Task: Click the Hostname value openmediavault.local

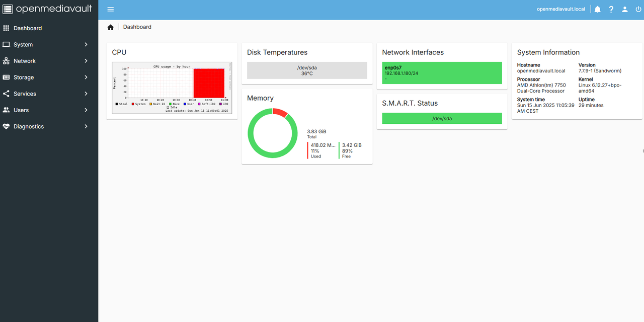Action: click(541, 71)
